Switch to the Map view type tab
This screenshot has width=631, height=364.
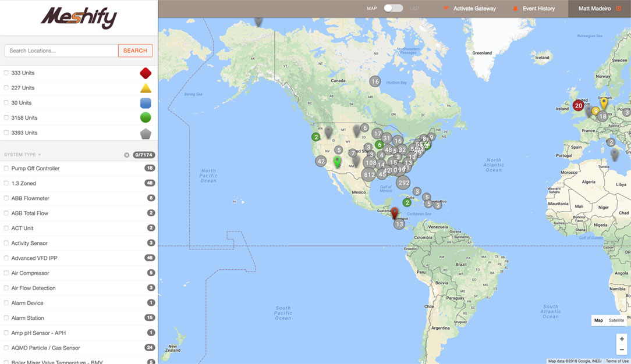(x=598, y=320)
